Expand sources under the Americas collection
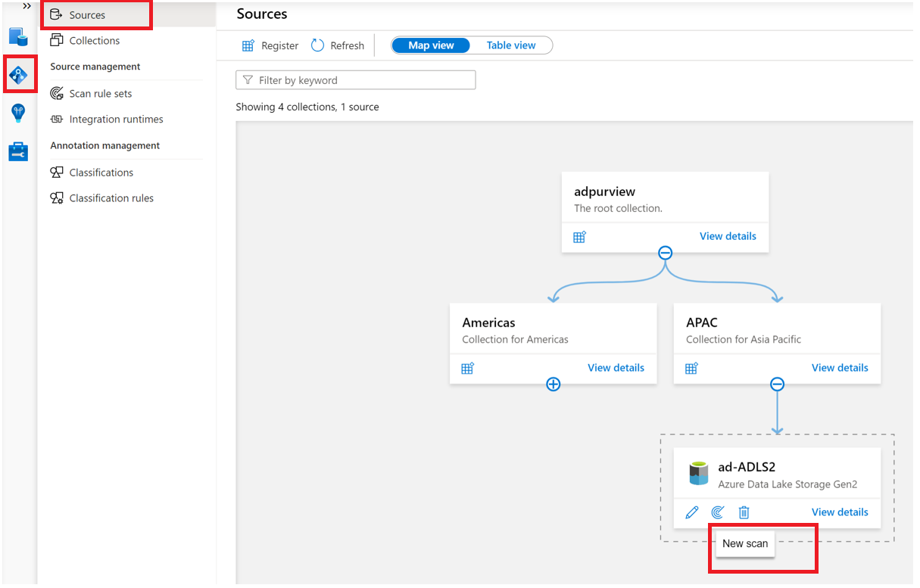 553,384
